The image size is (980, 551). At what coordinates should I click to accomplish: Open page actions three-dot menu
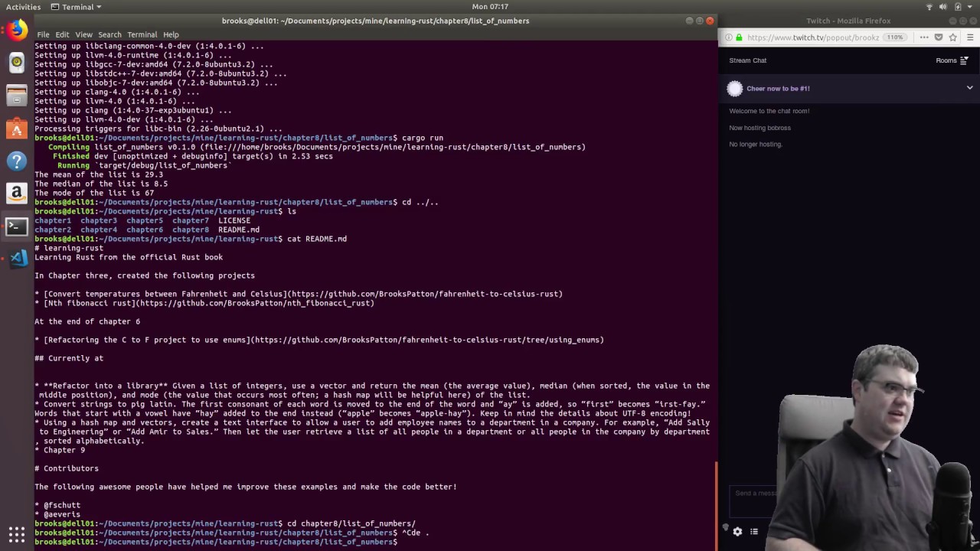point(923,37)
